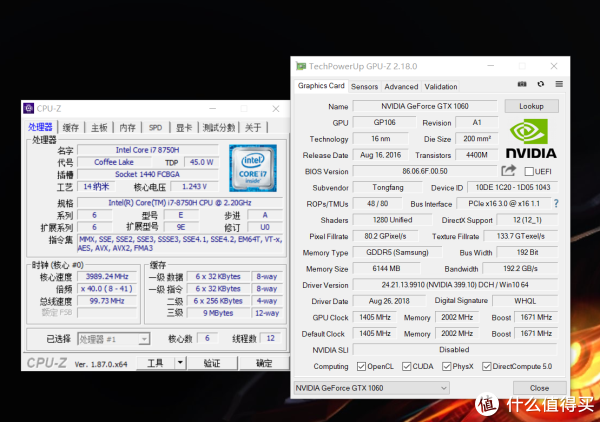
Task: Click the GPU Name field NVIDIA GeForce GTX 1060
Action: (425, 106)
